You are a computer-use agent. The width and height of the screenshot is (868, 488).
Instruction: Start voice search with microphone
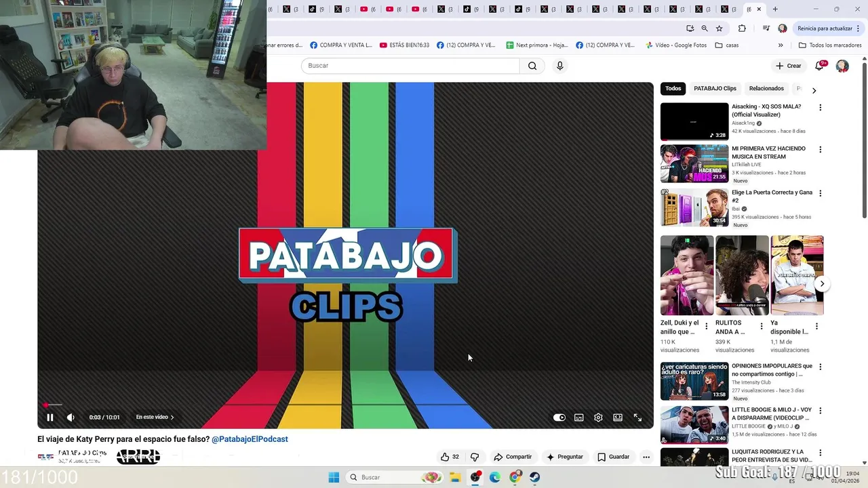pos(559,66)
